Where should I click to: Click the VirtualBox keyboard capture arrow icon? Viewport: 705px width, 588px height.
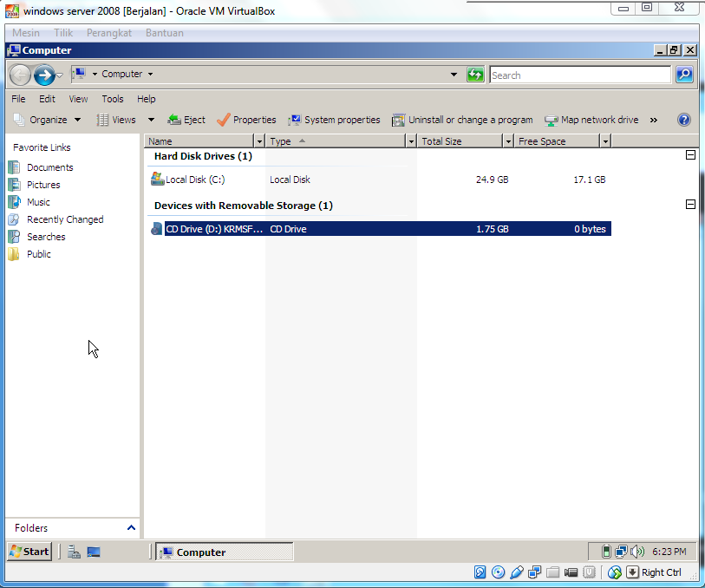[x=632, y=572]
